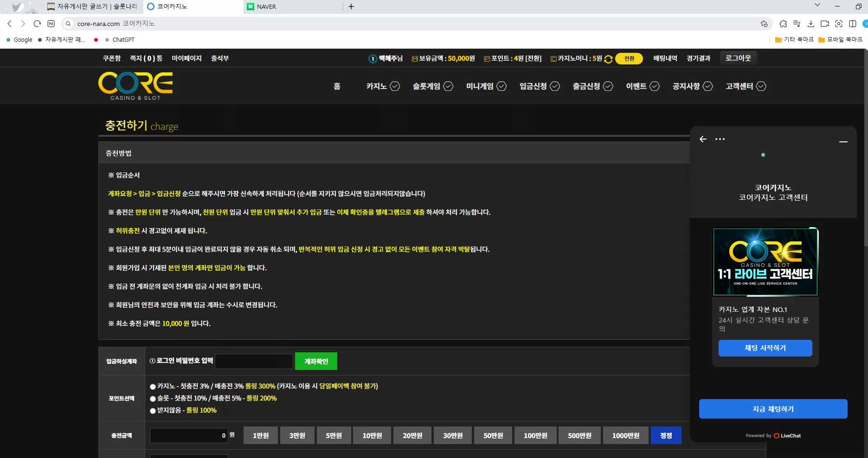
Task: Bookmark this page with the star icon
Action: click(x=764, y=24)
